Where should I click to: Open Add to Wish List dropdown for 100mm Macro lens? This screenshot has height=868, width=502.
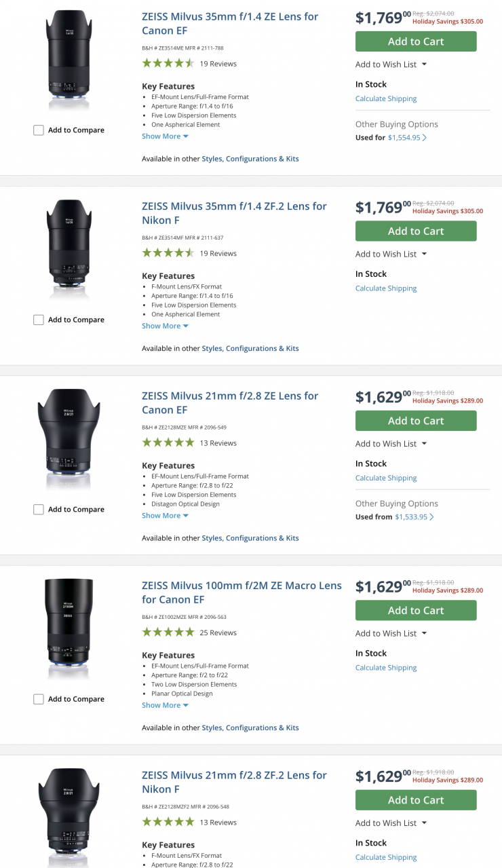click(391, 634)
